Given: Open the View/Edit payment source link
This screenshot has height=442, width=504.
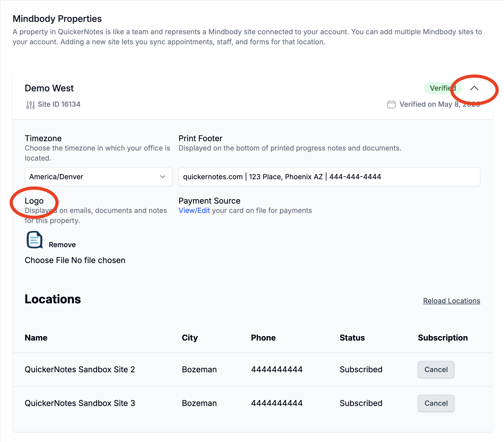Looking at the screenshot, I should [194, 210].
